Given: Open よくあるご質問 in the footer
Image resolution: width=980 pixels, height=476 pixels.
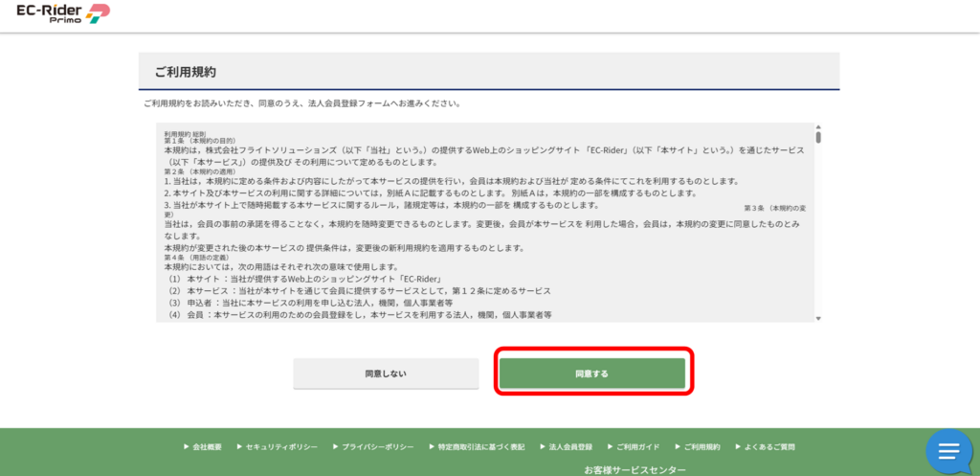Looking at the screenshot, I should (769, 447).
